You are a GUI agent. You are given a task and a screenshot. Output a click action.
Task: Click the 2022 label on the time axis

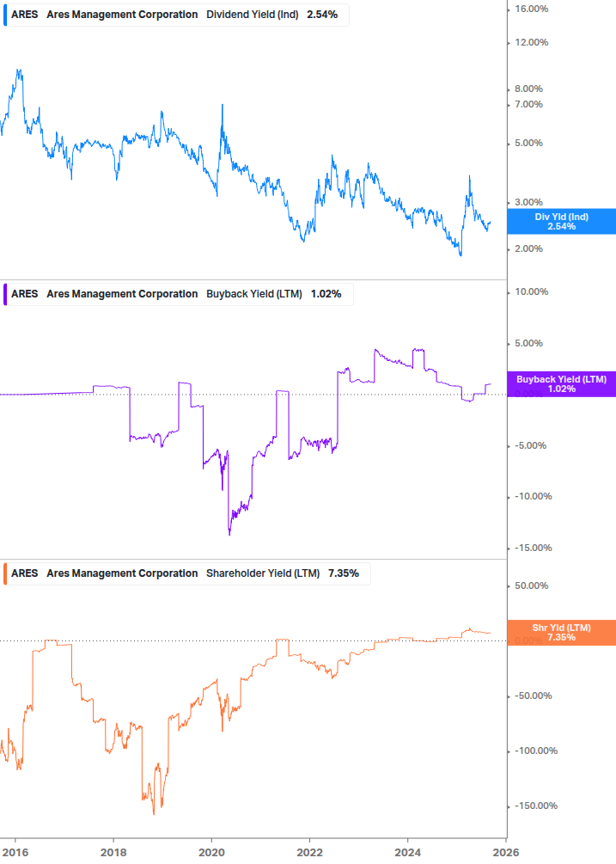(x=309, y=853)
